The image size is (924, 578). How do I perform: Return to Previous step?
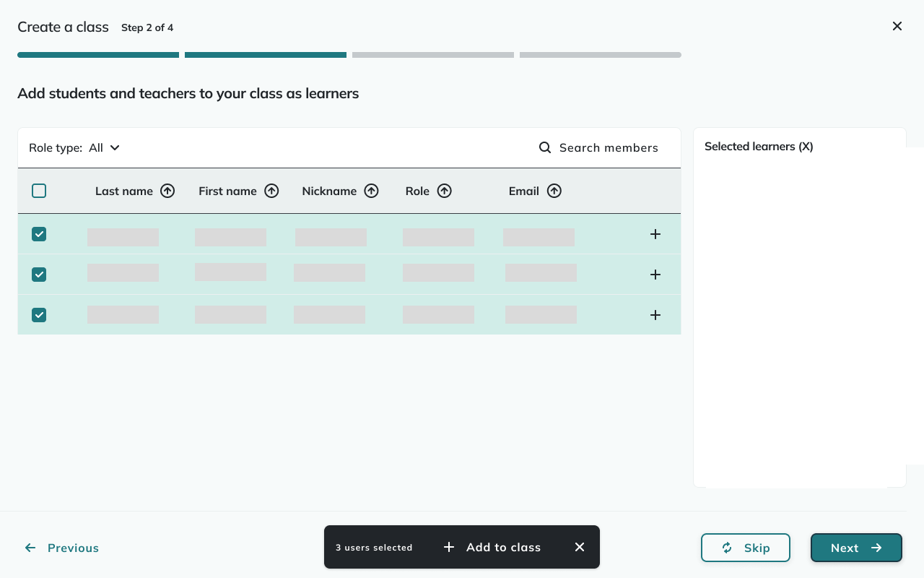click(x=62, y=548)
